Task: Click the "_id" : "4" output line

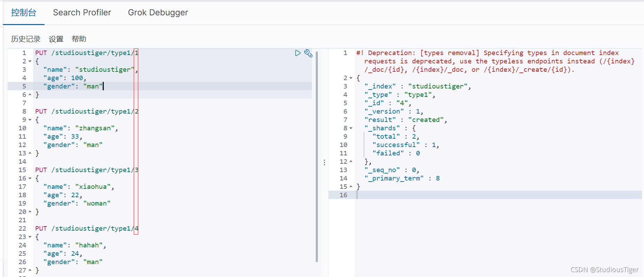Action: click(388, 103)
